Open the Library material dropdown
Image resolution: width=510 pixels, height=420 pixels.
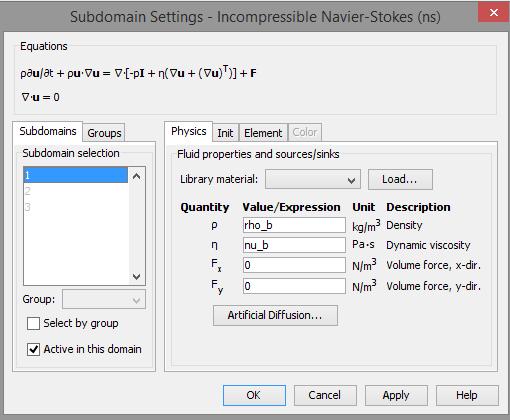click(x=313, y=180)
